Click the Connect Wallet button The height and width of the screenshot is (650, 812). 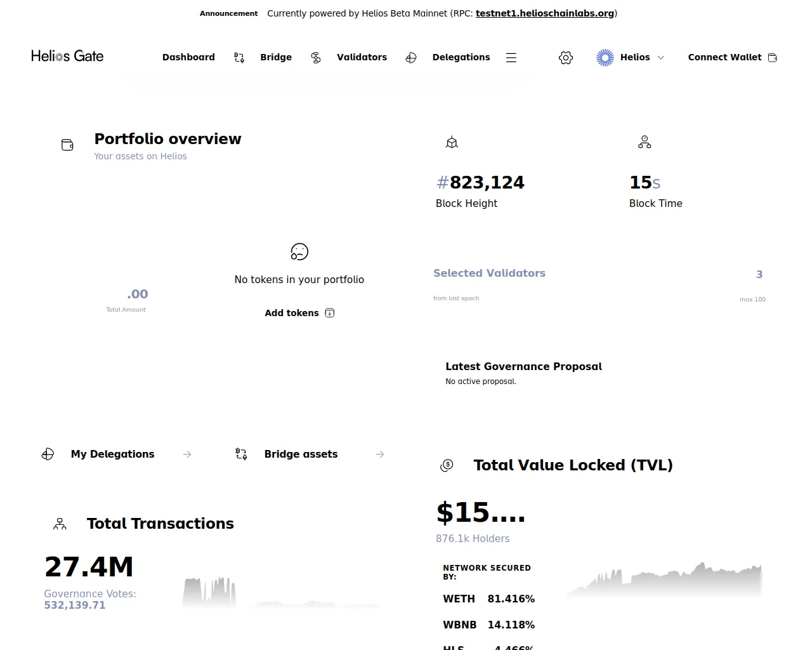(x=733, y=57)
